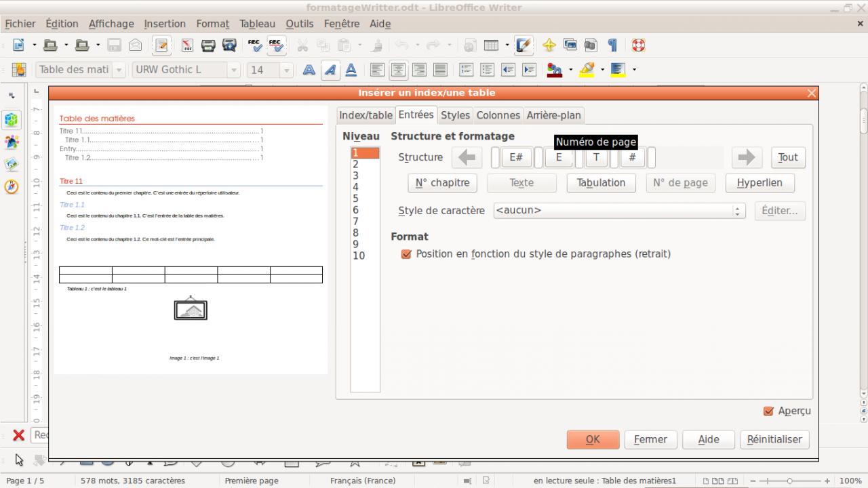Screen dimensions: 868x488
Task: Apply Underline formatting icon
Action: (351, 70)
